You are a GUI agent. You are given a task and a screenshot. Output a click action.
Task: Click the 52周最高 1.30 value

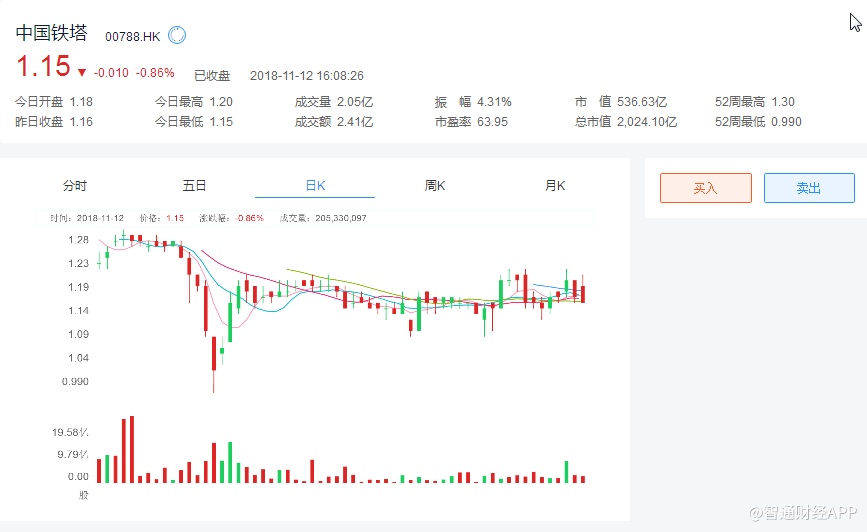(783, 102)
